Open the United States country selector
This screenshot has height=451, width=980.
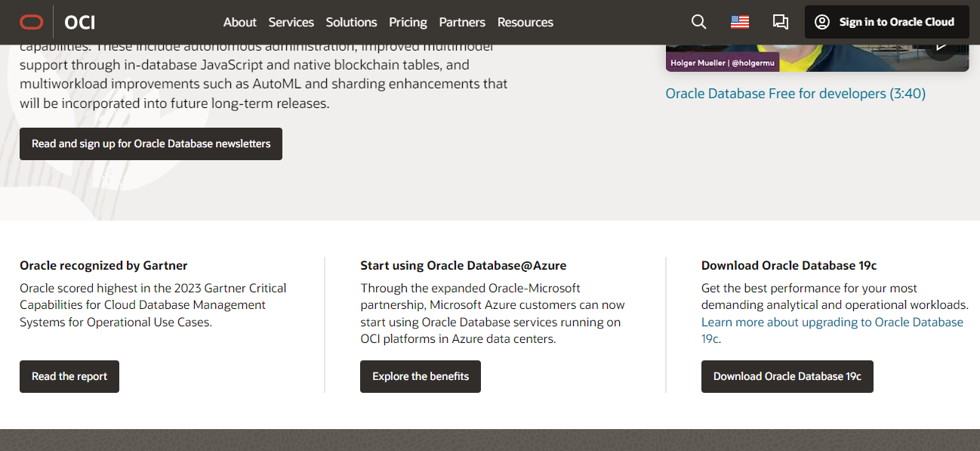click(739, 22)
